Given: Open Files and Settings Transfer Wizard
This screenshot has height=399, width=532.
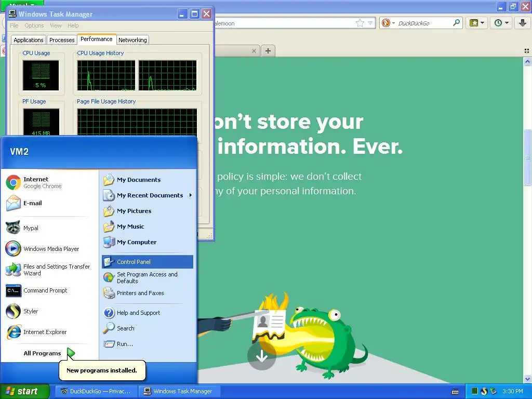Looking at the screenshot, I should click(48, 270).
